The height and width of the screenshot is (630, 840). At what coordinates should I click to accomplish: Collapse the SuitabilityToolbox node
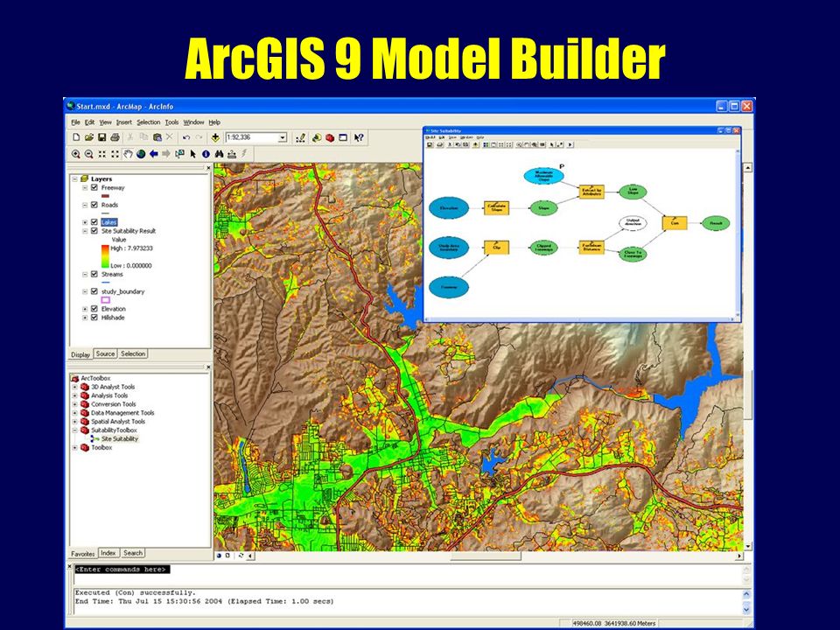(75, 430)
